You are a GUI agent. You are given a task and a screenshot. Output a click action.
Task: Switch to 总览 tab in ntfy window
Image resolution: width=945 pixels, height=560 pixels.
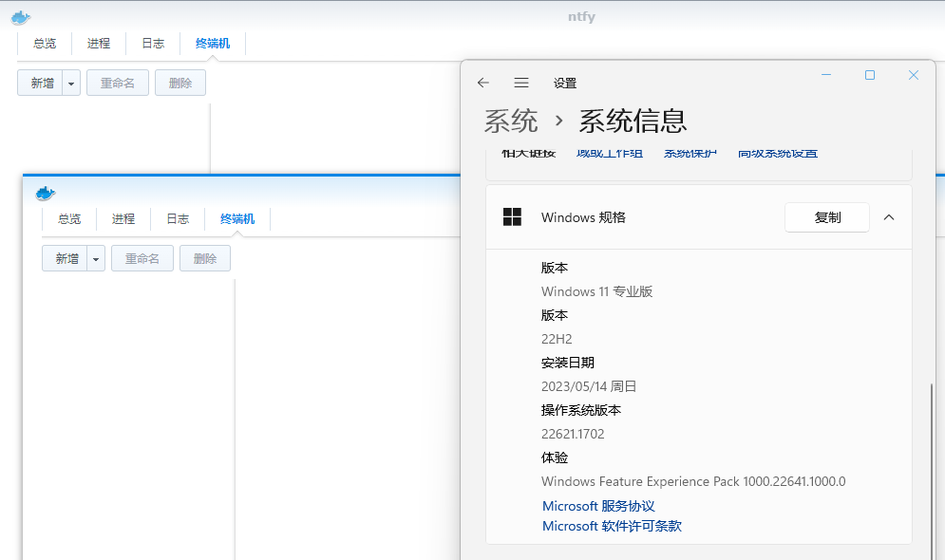[45, 44]
